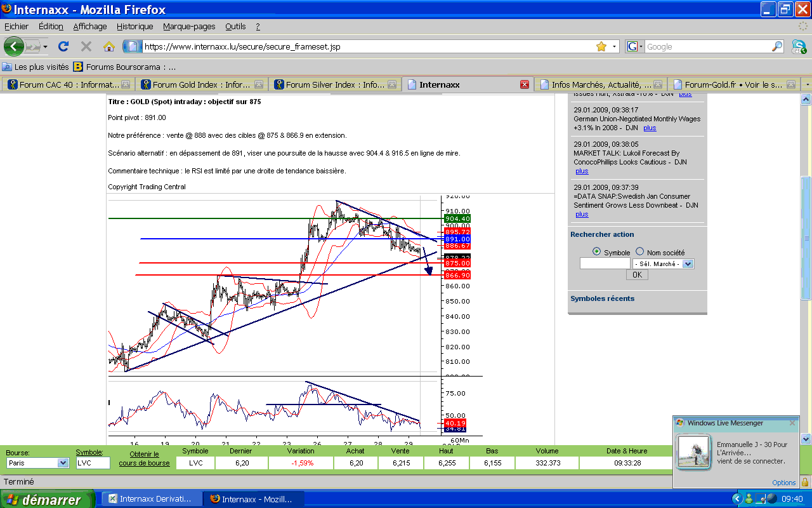Switch to Forum Gold Index tab

(x=201, y=84)
